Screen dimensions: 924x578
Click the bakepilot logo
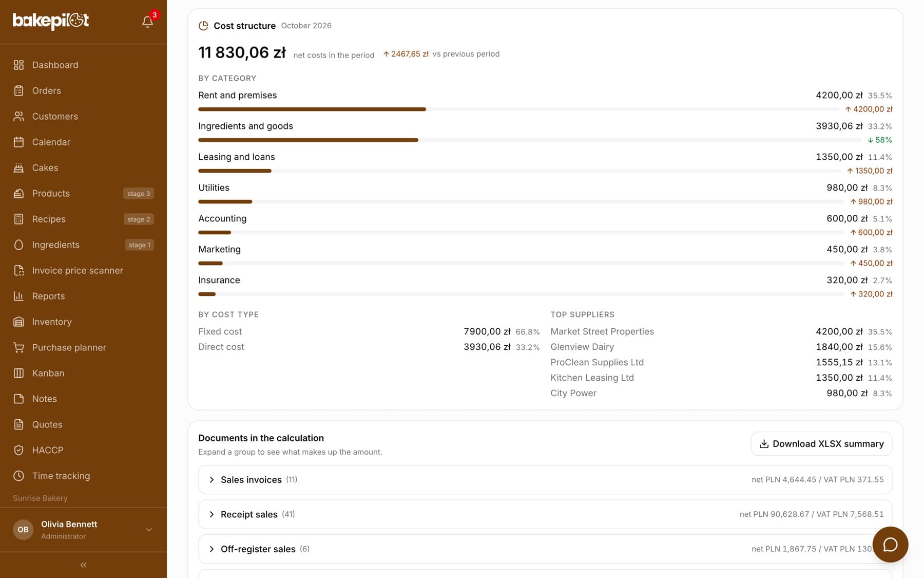(51, 21)
